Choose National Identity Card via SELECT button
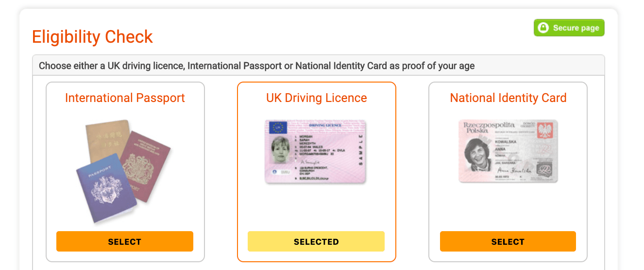The image size is (644, 270). click(x=508, y=241)
